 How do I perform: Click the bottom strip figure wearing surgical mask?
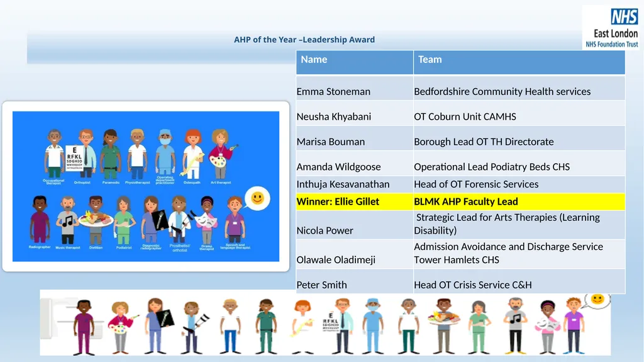[x=373, y=326]
